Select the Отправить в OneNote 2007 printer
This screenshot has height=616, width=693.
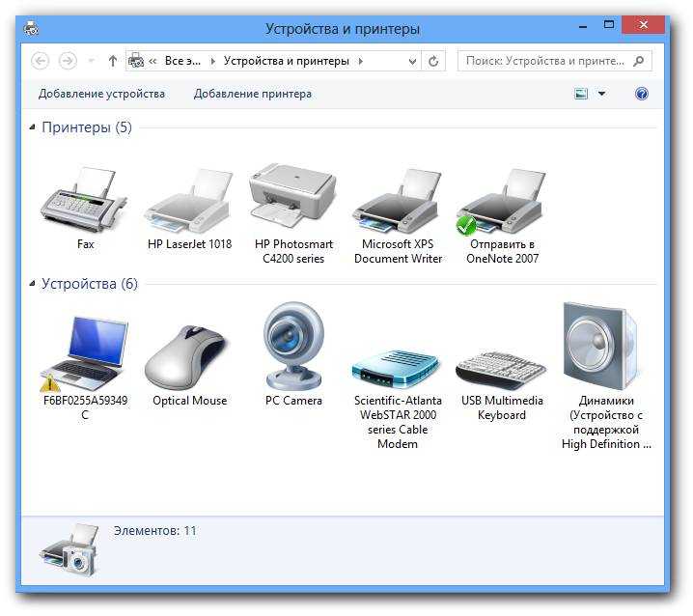tap(501, 201)
